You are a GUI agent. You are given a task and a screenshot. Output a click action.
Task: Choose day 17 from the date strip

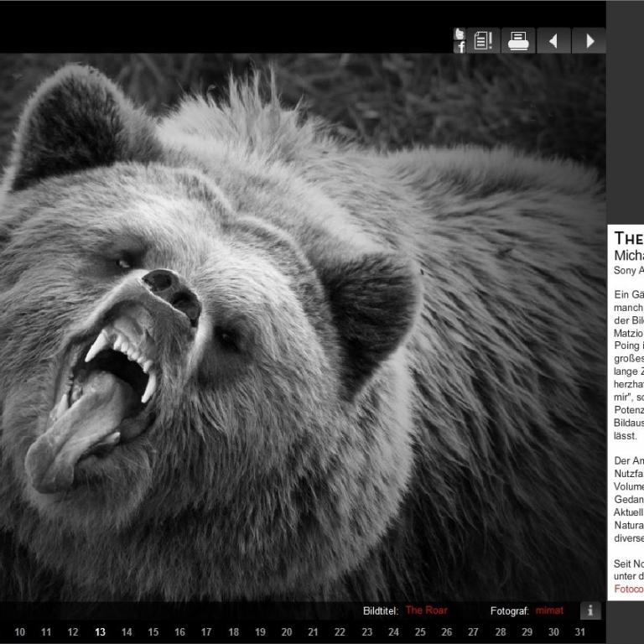coord(206,632)
